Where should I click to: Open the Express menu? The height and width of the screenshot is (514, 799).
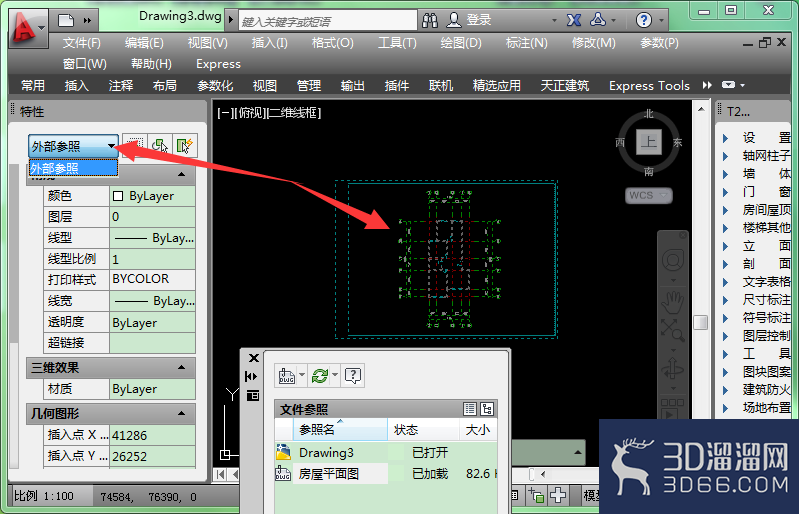(218, 64)
